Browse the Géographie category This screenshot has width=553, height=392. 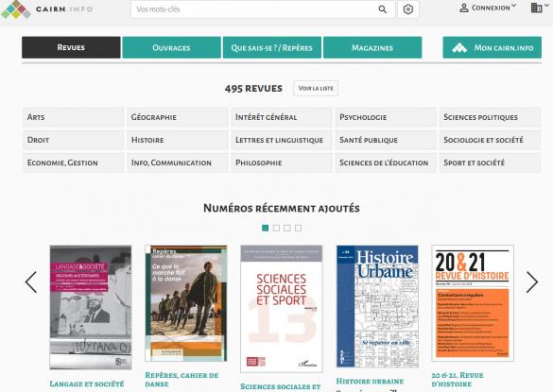[x=178, y=117]
